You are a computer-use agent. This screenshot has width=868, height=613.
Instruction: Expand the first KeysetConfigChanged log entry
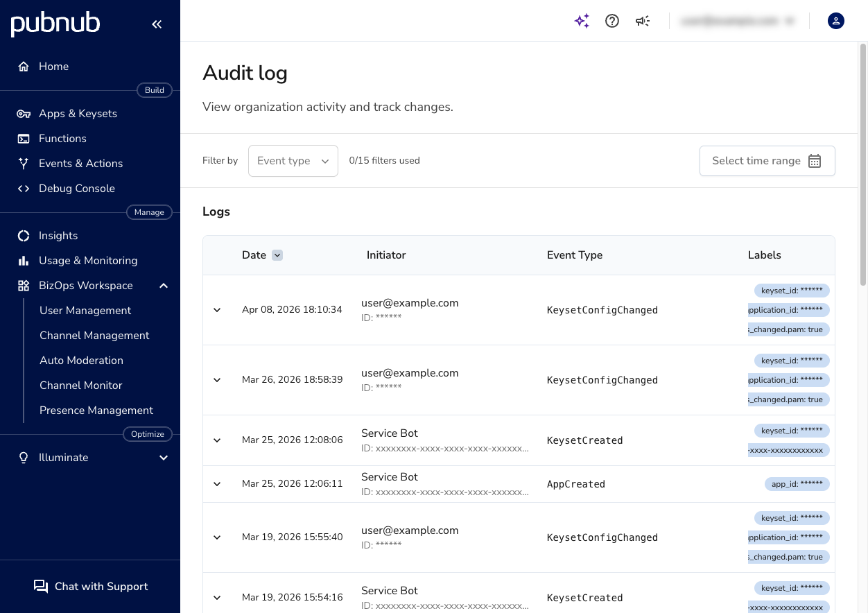pyautogui.click(x=217, y=310)
